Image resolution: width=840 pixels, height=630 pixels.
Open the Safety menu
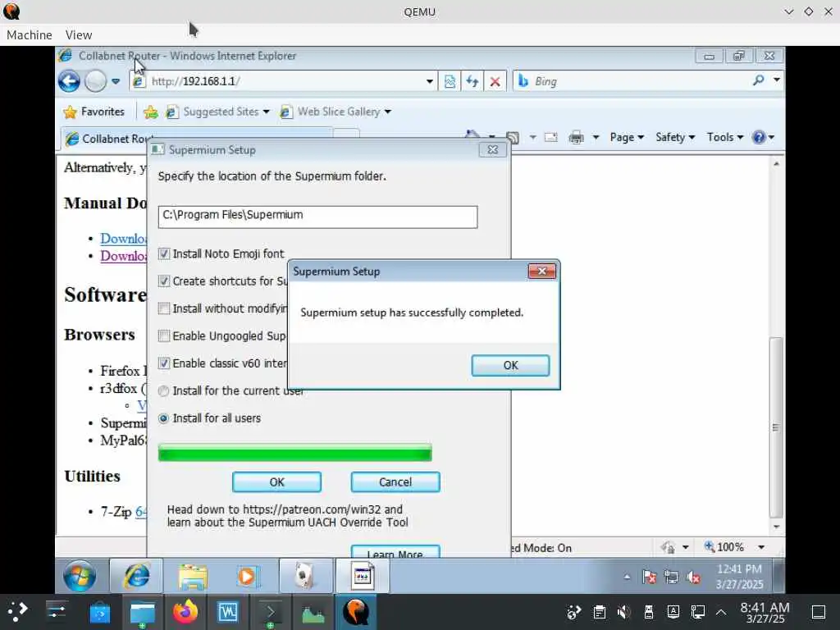click(x=675, y=137)
